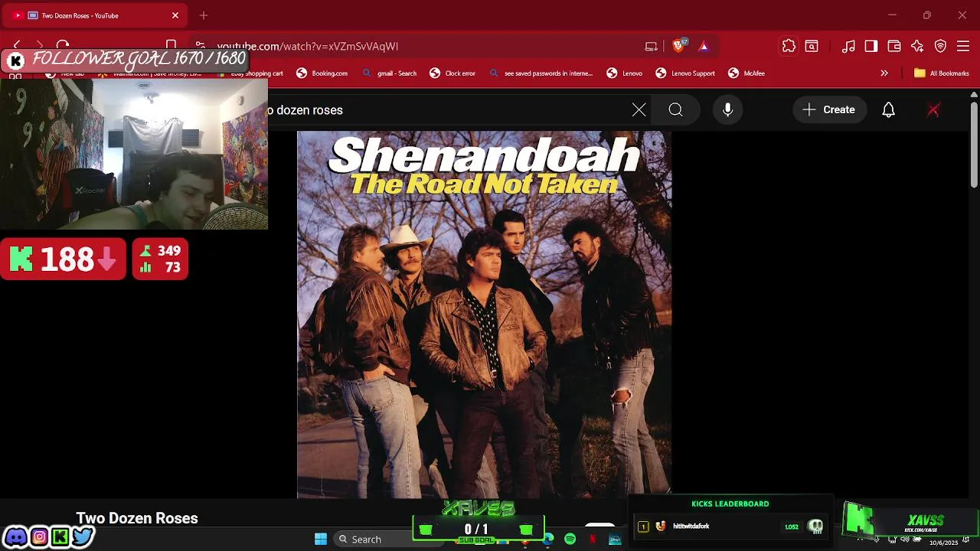Image resolution: width=980 pixels, height=551 pixels.
Task: Click the address bar URL youtube.com/watch
Action: pyautogui.click(x=307, y=46)
